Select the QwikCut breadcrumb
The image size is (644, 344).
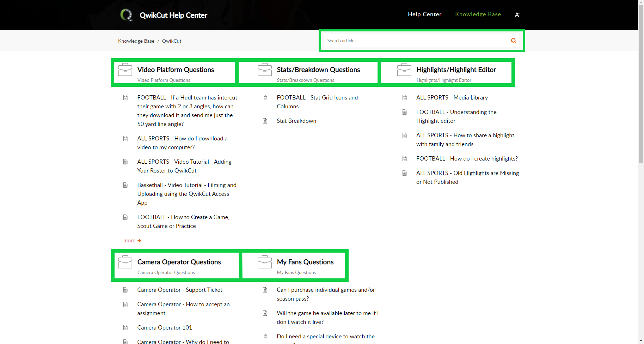172,41
